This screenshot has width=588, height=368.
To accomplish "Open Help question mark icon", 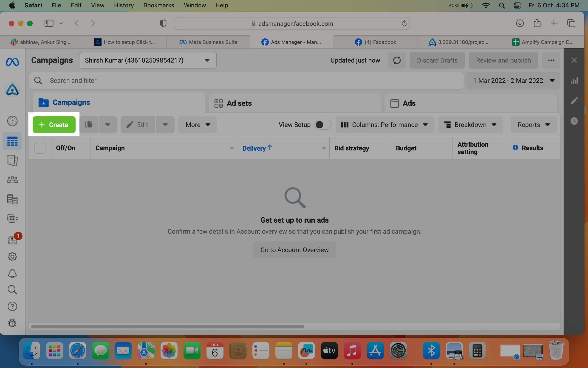I will pyautogui.click(x=12, y=306).
